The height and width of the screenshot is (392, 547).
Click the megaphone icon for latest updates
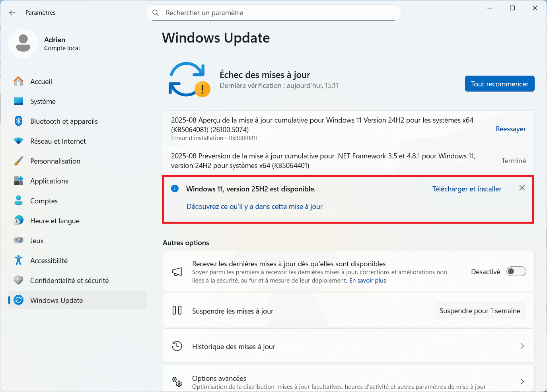pos(177,272)
